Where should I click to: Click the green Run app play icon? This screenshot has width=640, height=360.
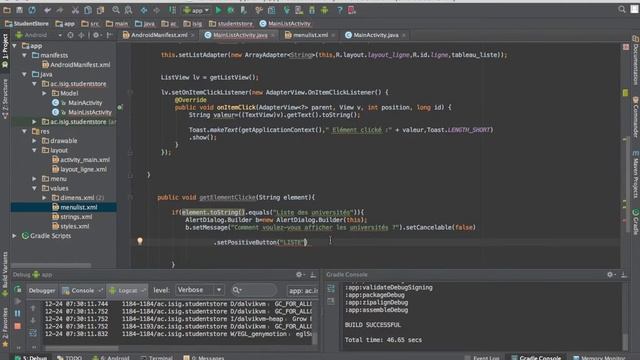(x=218, y=10)
